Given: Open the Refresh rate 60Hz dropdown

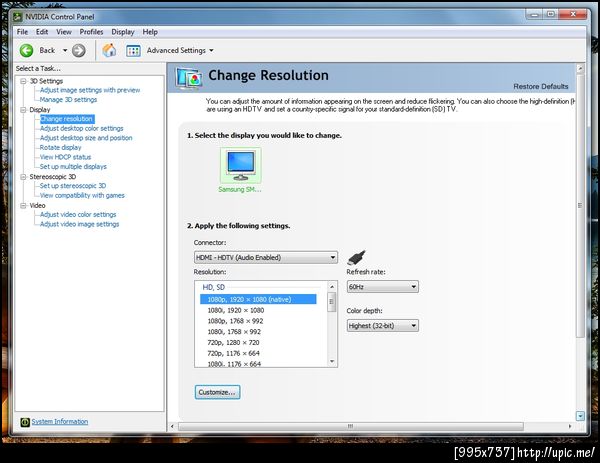Looking at the screenshot, I should [x=382, y=287].
